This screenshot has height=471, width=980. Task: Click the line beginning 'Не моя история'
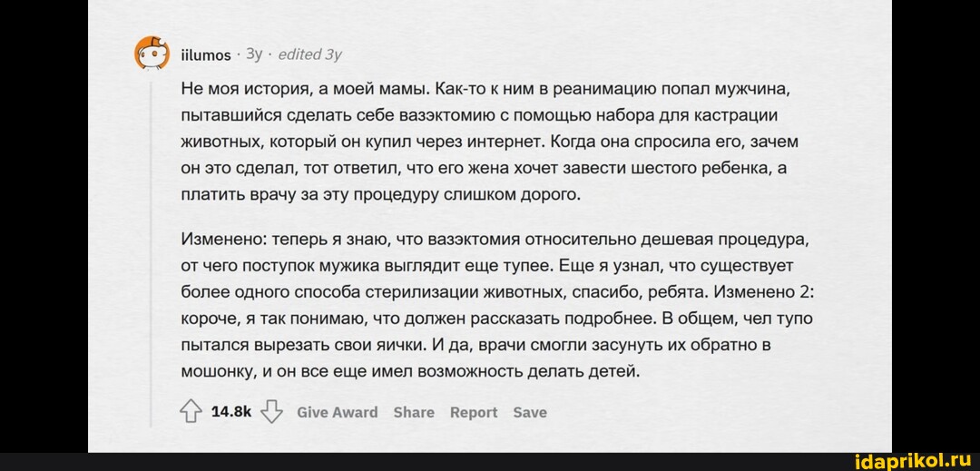pos(486,90)
